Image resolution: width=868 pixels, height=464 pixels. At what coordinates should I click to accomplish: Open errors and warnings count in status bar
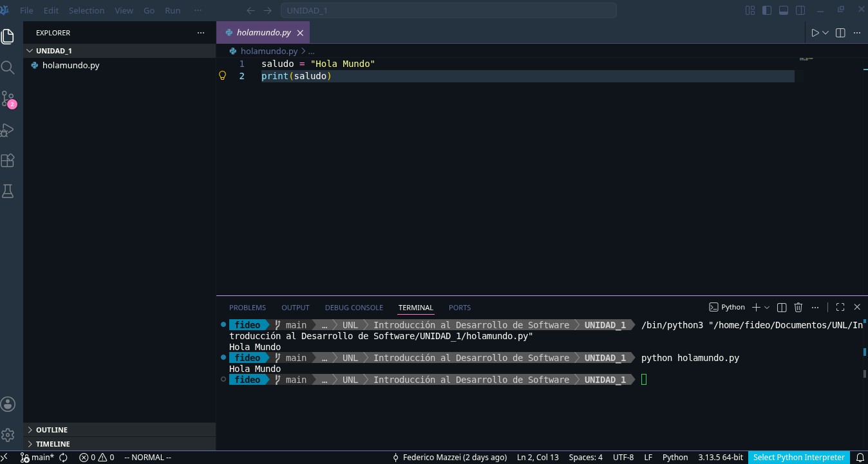coord(97,458)
